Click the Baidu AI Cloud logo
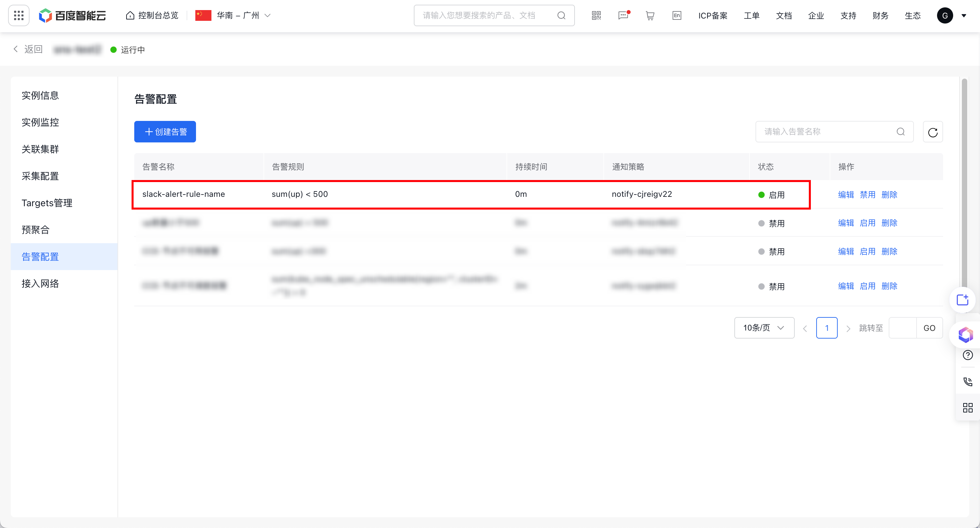The image size is (980, 528). pyautogui.click(x=72, y=15)
